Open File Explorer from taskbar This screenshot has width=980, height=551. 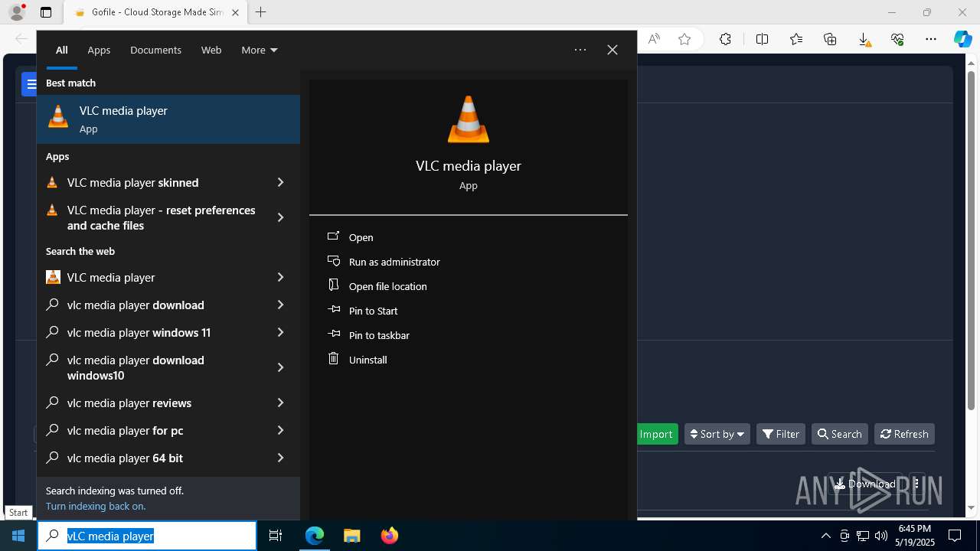tap(352, 536)
